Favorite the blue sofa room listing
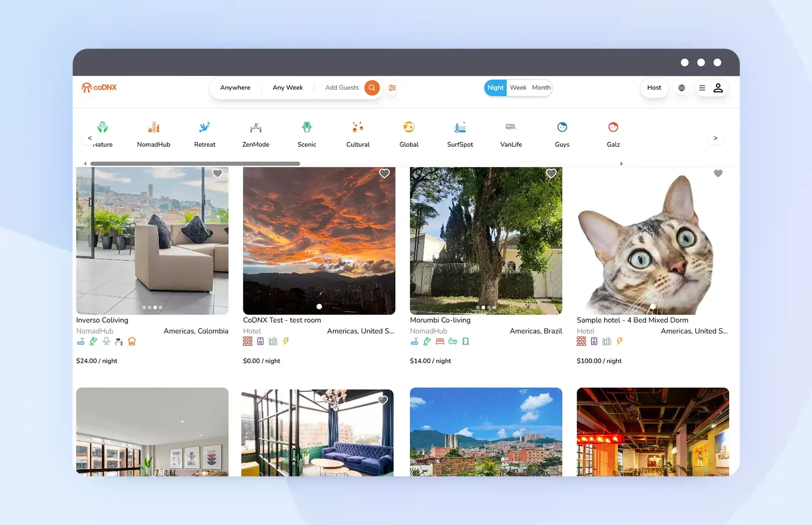Screen dimensions: 812x525 pyautogui.click(x=383, y=401)
